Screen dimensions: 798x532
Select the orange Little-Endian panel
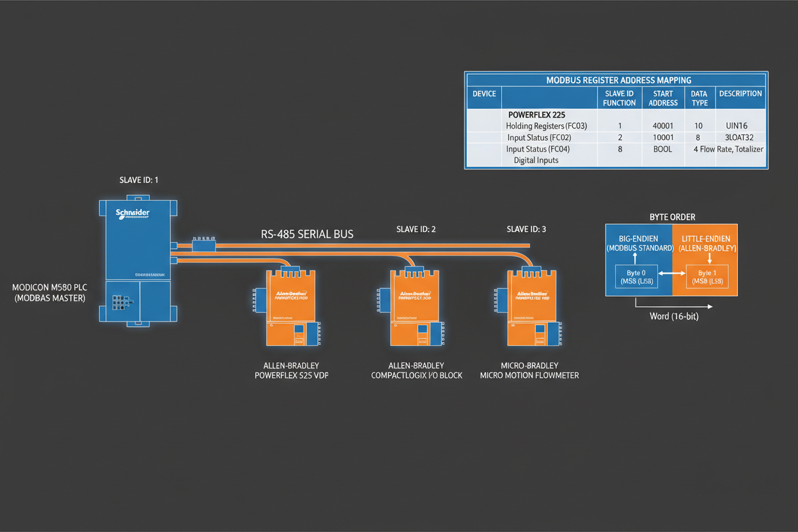coord(705,260)
